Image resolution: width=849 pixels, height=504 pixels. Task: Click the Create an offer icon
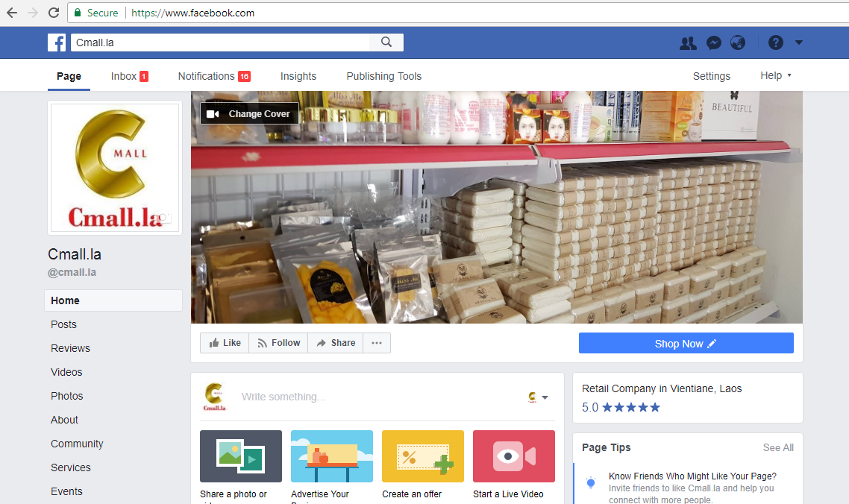pos(423,456)
